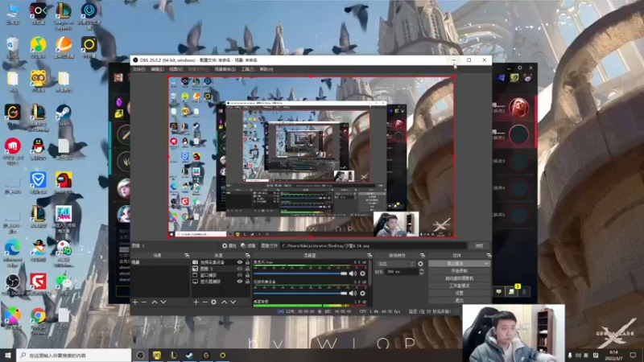
Task: Open the Help menu in OBS
Action: click(x=266, y=69)
